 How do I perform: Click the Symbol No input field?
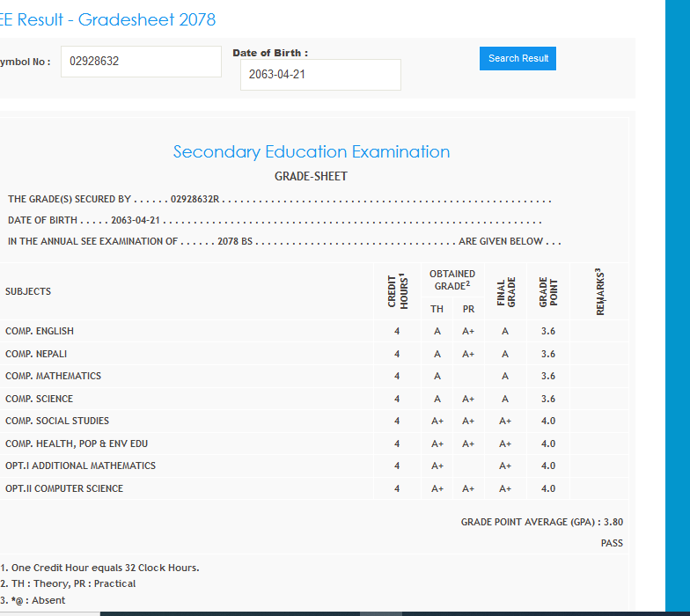141,62
